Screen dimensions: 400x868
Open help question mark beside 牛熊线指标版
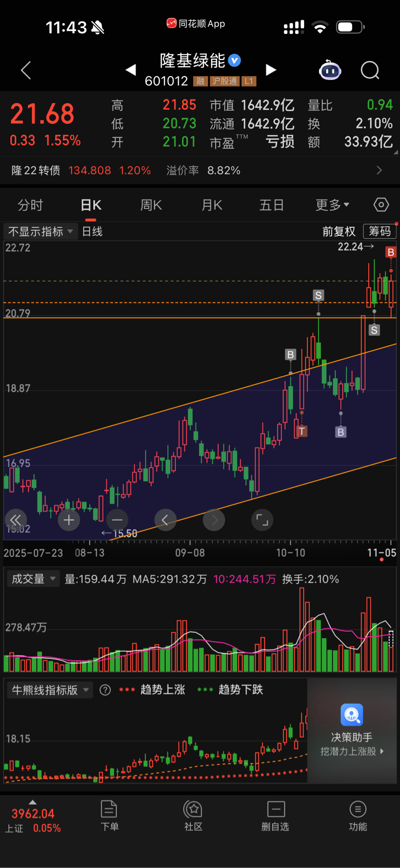tap(105, 690)
